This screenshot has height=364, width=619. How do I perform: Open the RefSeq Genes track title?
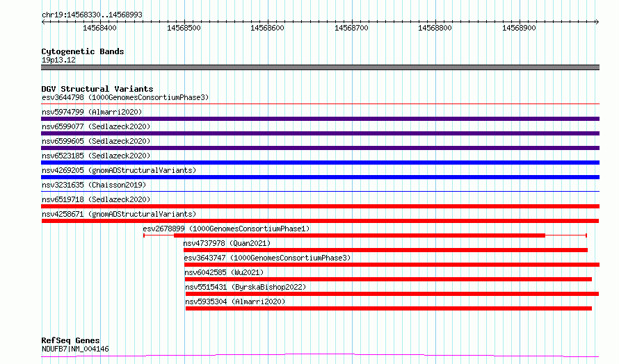(70, 340)
